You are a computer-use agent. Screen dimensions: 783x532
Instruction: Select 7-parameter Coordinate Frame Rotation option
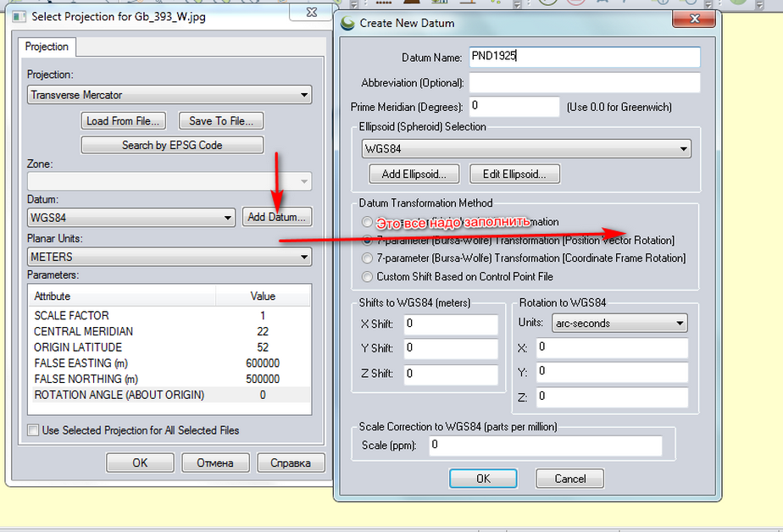click(368, 258)
